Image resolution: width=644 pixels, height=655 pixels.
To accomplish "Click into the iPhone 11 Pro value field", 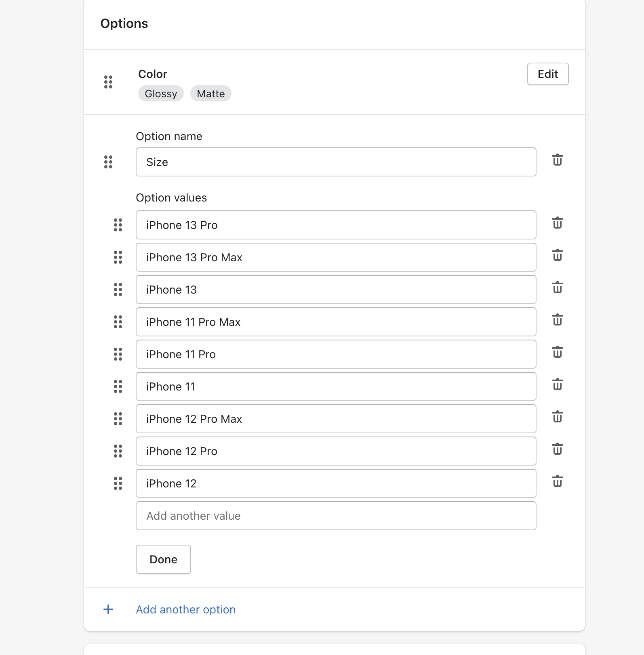I will pos(336,354).
